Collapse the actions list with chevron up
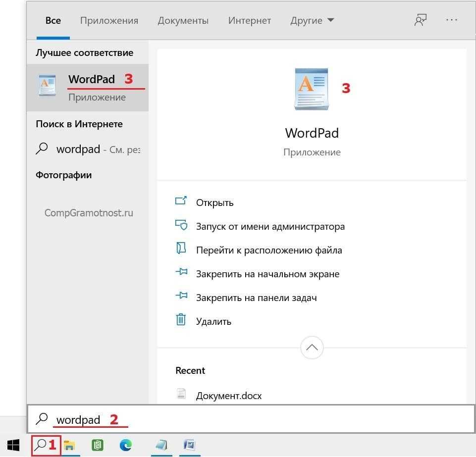 tap(312, 348)
